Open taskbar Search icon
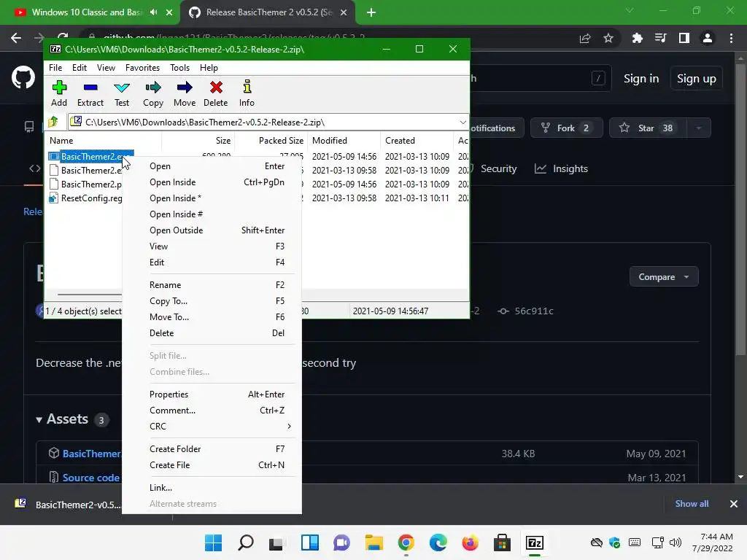Screen dimensions: 747x560 (246, 542)
